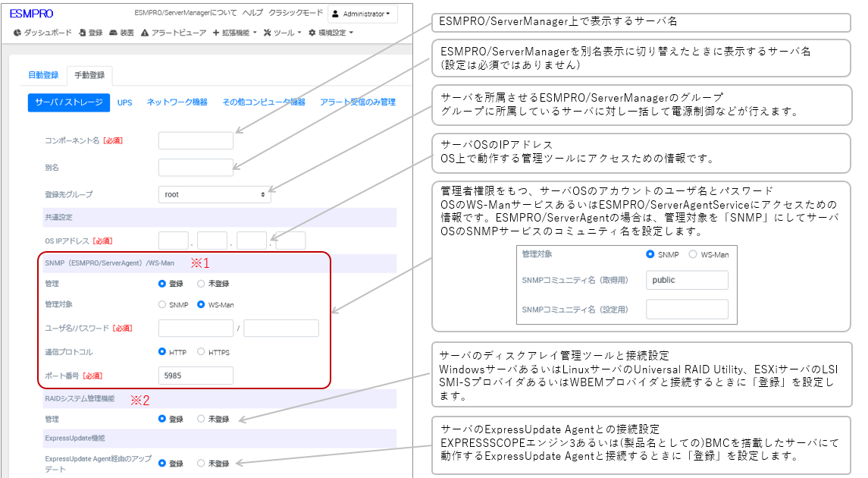Select HTTP as 通信プロトコル

click(162, 352)
